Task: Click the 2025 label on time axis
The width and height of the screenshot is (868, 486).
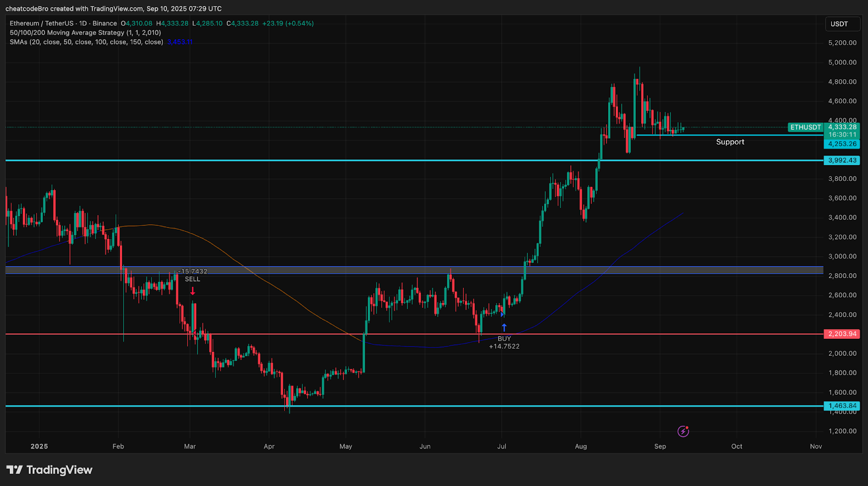Action: click(39, 446)
